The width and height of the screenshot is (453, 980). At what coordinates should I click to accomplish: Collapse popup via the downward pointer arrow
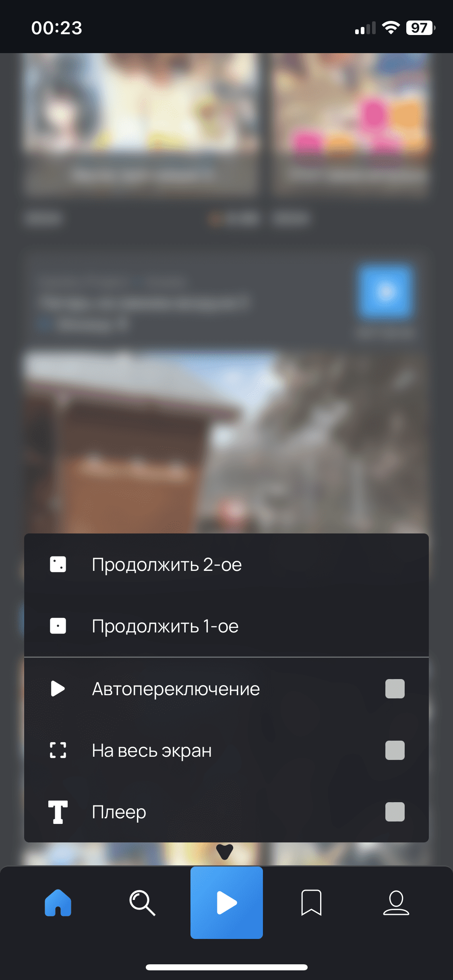[225, 851]
